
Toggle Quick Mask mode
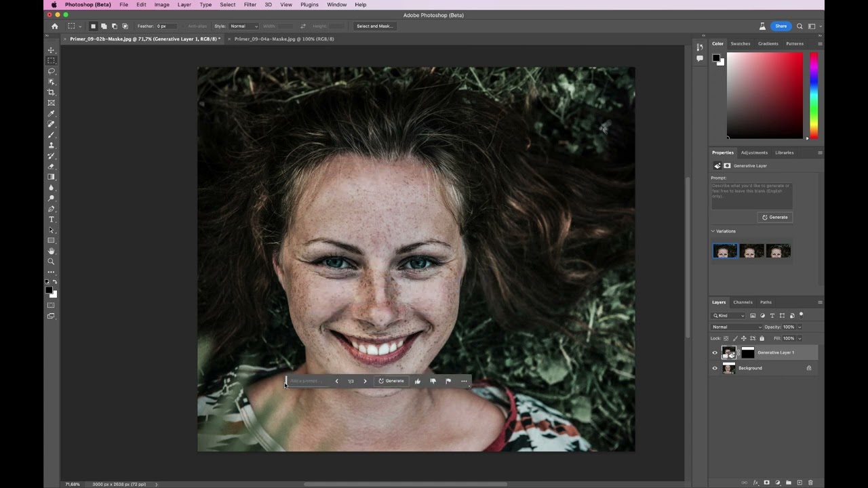pos(51,305)
